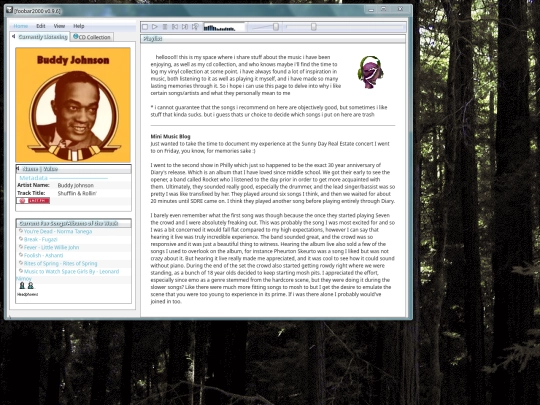Skip to the previous track
Viewport: 540px width, 405px height.
click(x=175, y=27)
